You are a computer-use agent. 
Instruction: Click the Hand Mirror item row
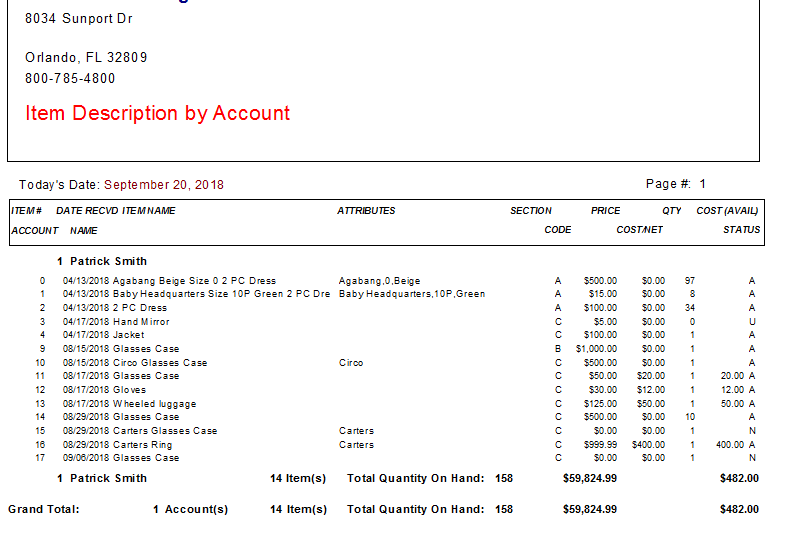pyautogui.click(x=397, y=321)
